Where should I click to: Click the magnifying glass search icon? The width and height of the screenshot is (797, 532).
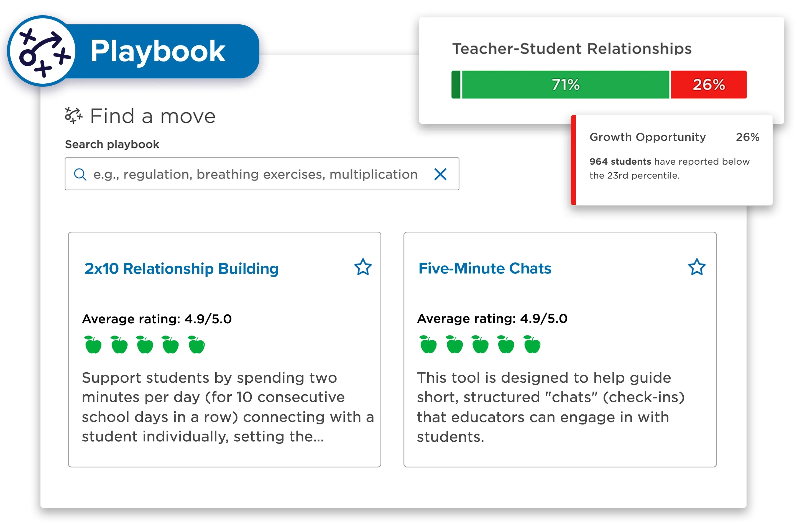80,174
